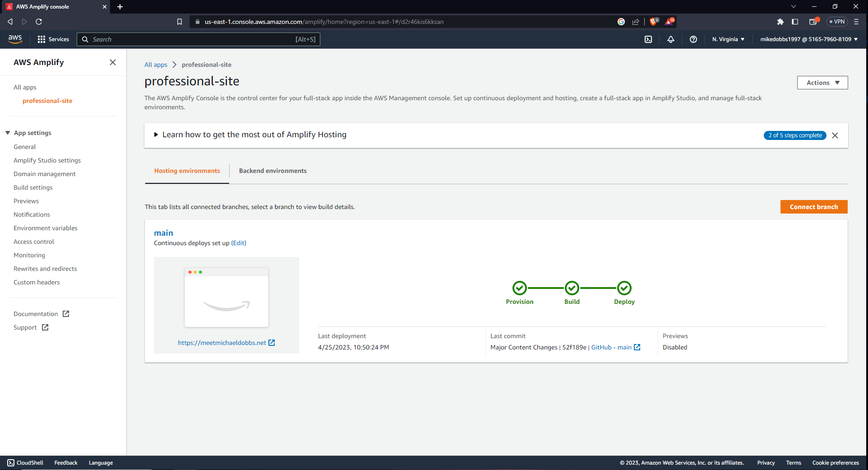Switch to the Backend environments tab

coord(272,171)
